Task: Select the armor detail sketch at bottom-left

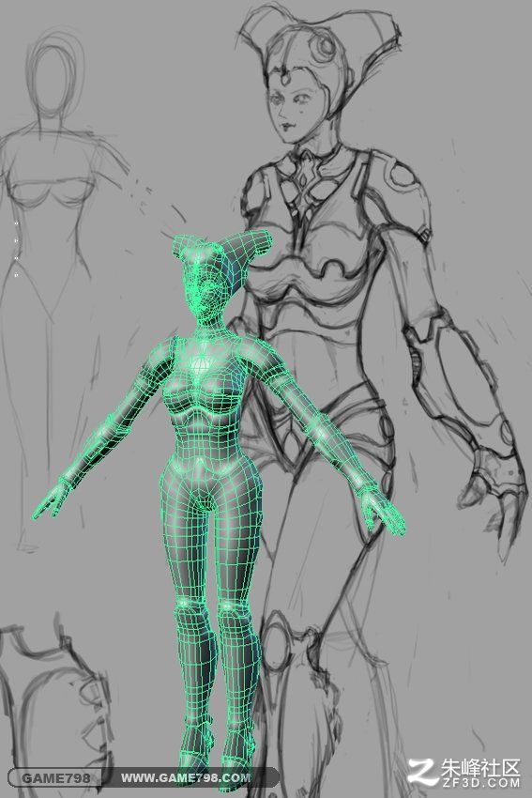Action: pyautogui.click(x=55, y=702)
